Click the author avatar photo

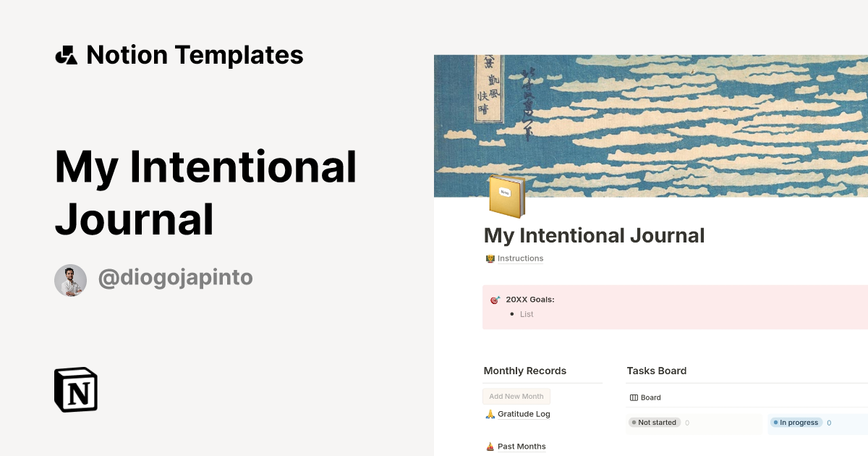[x=70, y=280]
